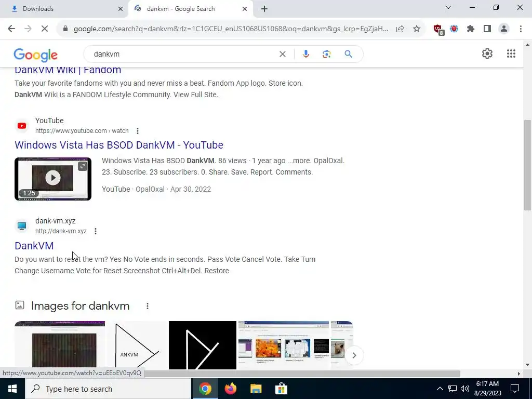
Task: Click the YouTube favicon in results
Action: 22,126
